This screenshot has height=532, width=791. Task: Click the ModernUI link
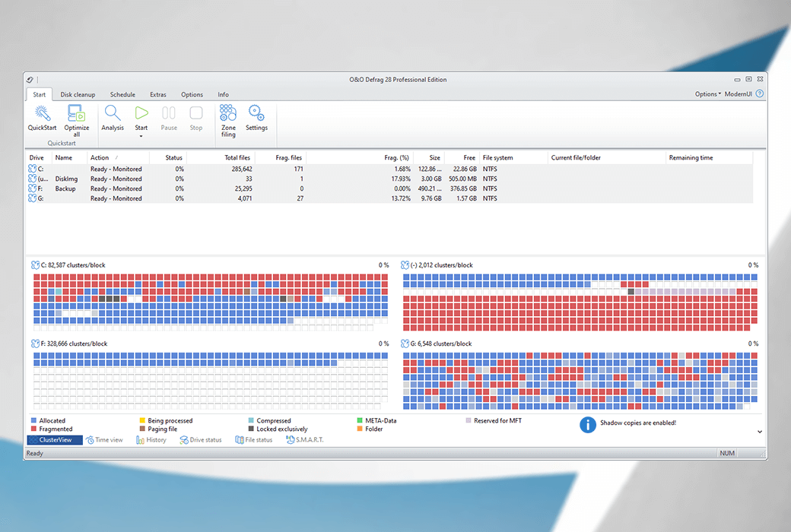738,94
